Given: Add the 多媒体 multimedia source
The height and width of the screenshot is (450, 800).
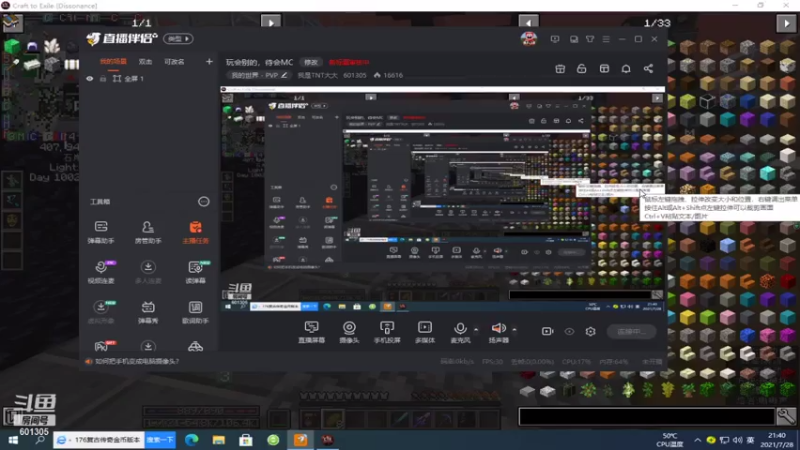Looking at the screenshot, I should [424, 332].
